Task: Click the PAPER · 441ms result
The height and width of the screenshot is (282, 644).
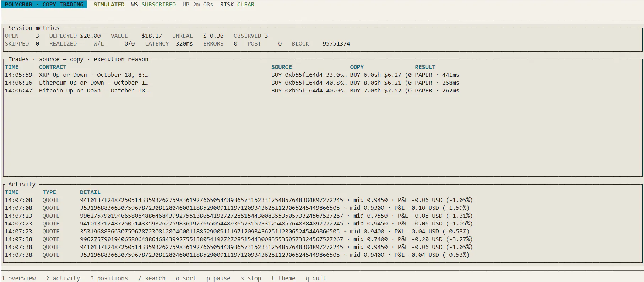Action: point(437,75)
